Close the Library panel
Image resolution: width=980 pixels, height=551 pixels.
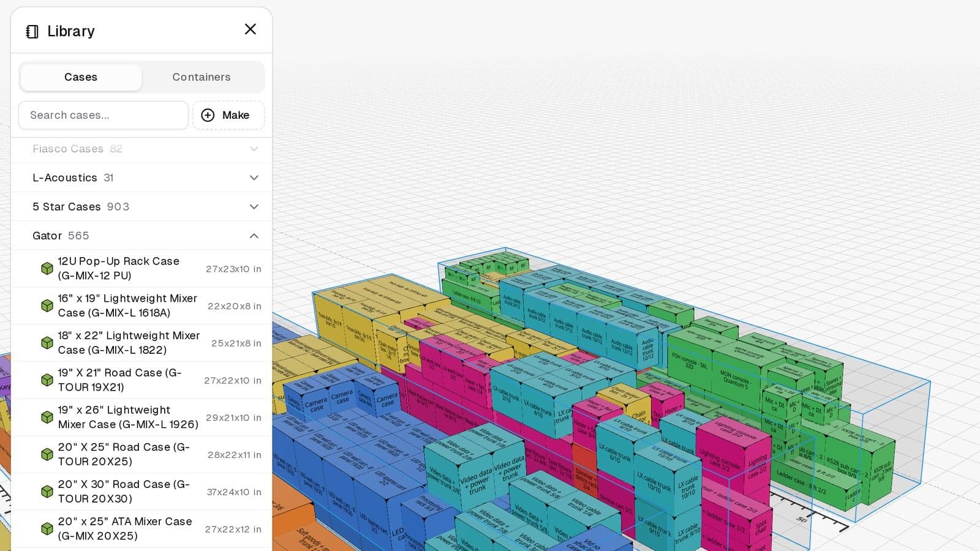[250, 29]
